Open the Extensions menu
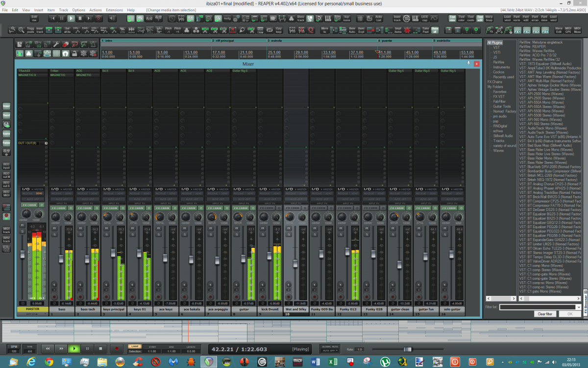 pos(114,10)
